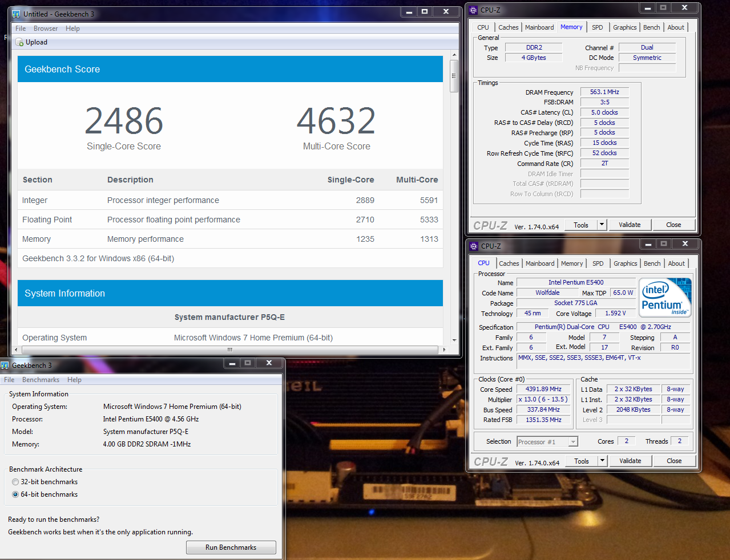This screenshot has width=730, height=560.
Task: Open the Tools dropdown arrow in lower CPU-Z window
Action: (602, 461)
